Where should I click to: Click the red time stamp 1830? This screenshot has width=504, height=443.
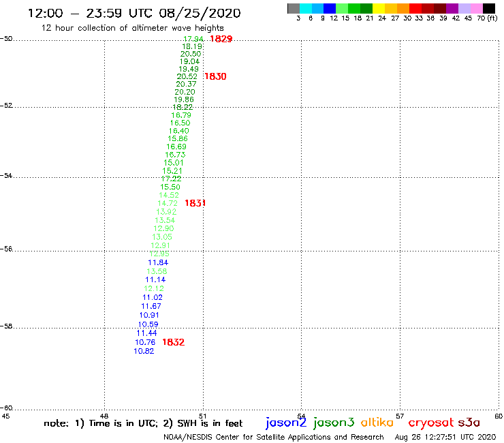(x=215, y=76)
